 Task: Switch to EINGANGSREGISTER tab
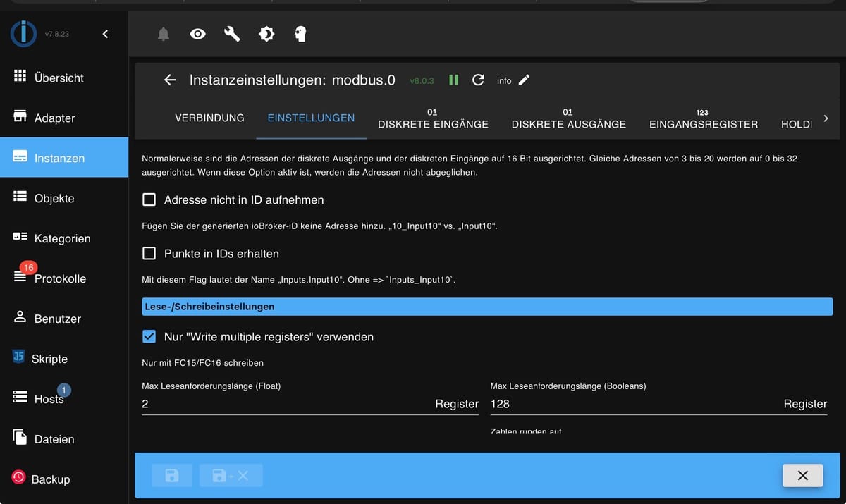(704, 118)
